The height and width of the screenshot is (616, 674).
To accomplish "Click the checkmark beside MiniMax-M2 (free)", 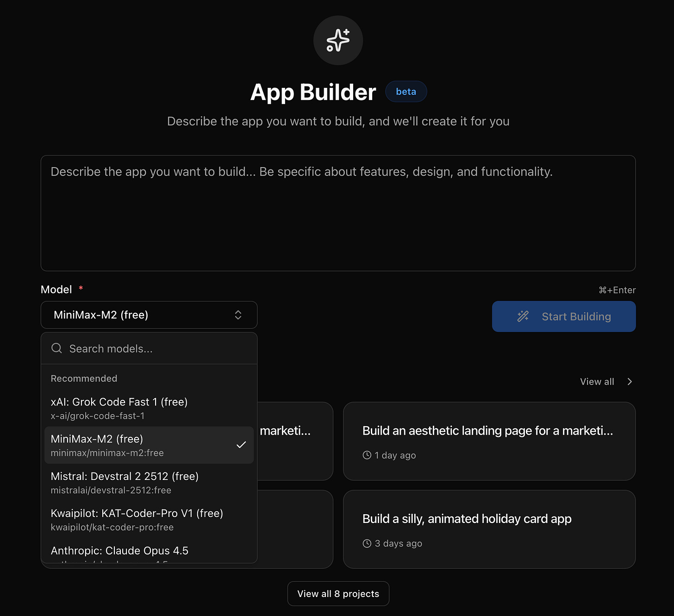I will coord(241,445).
